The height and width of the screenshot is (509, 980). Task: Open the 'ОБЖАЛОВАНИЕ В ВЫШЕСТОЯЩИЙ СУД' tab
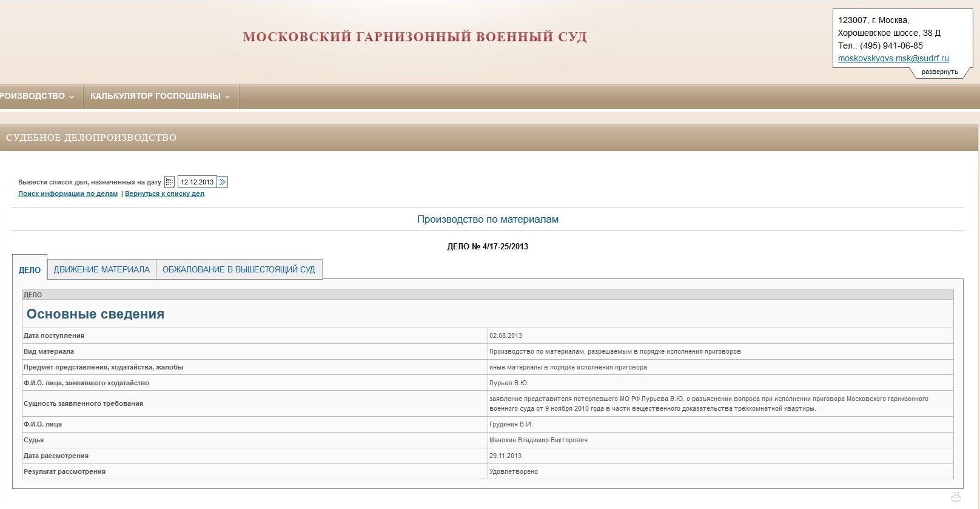[238, 269]
